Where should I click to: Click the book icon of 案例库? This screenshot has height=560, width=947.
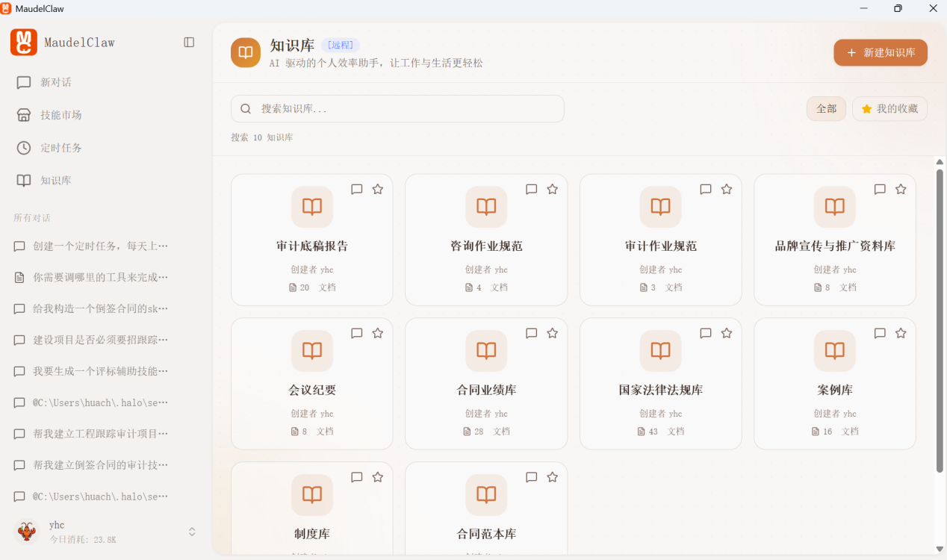834,351
